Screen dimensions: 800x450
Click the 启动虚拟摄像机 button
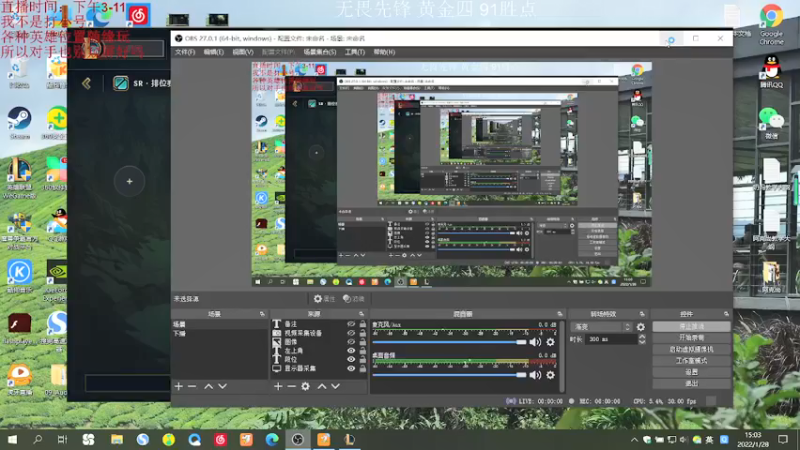click(x=691, y=349)
